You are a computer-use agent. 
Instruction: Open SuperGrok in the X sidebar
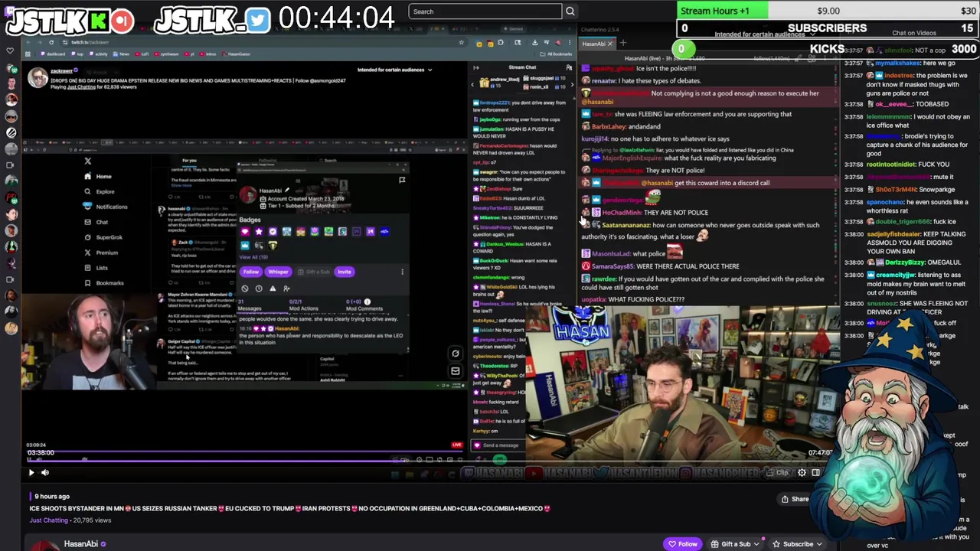click(103, 237)
